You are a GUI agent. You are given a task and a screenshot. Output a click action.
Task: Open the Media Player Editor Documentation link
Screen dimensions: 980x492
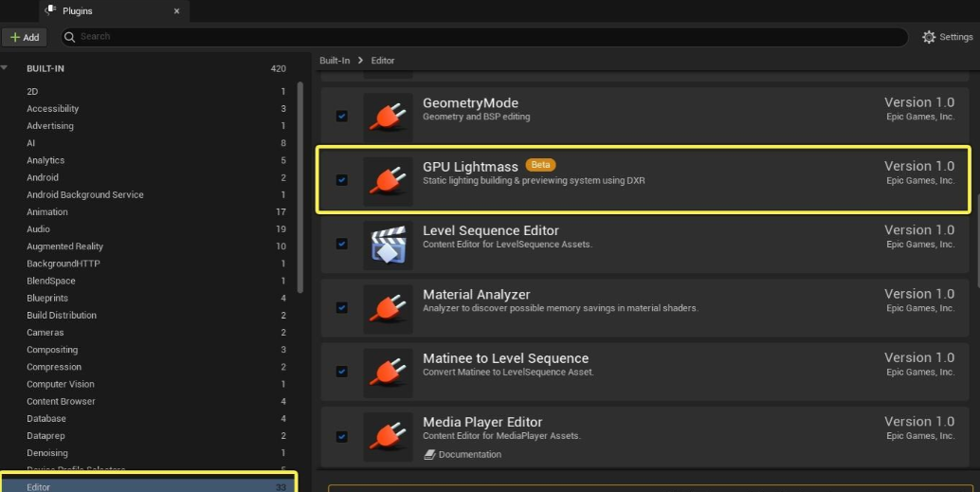(469, 454)
